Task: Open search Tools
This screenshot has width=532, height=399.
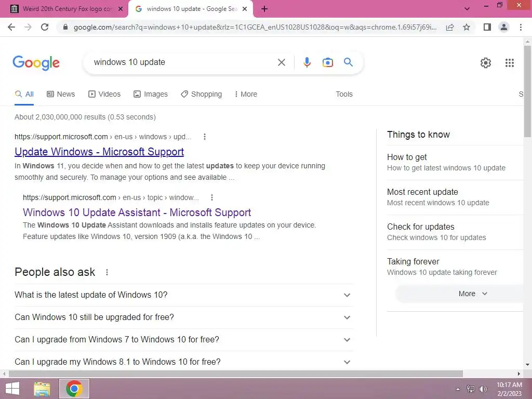Action: coord(344,95)
